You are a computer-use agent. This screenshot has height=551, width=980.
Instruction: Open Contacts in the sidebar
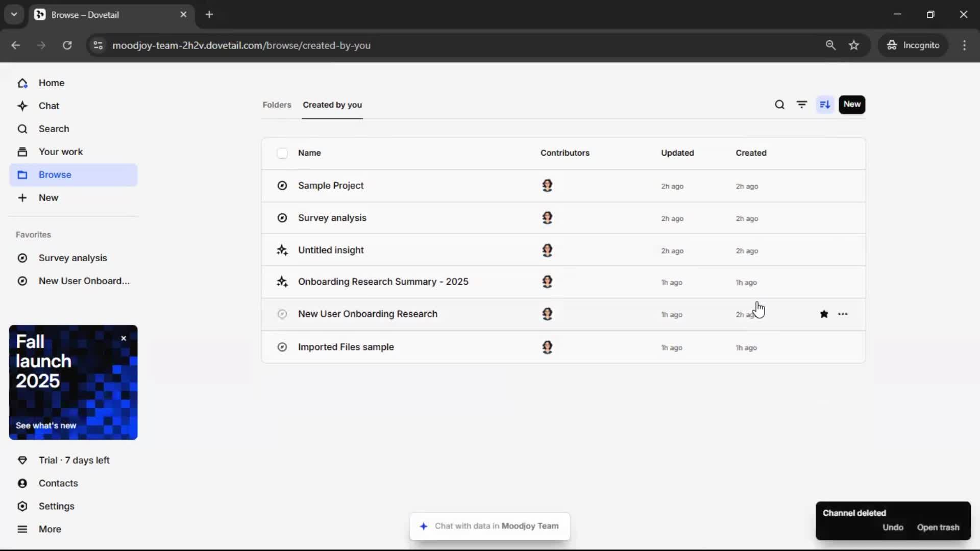pyautogui.click(x=58, y=483)
